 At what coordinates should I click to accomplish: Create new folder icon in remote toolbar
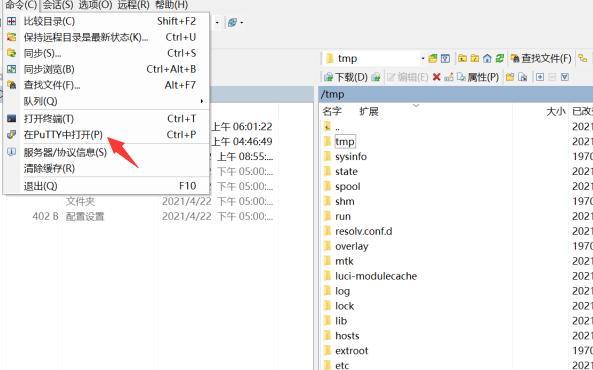tap(510, 77)
